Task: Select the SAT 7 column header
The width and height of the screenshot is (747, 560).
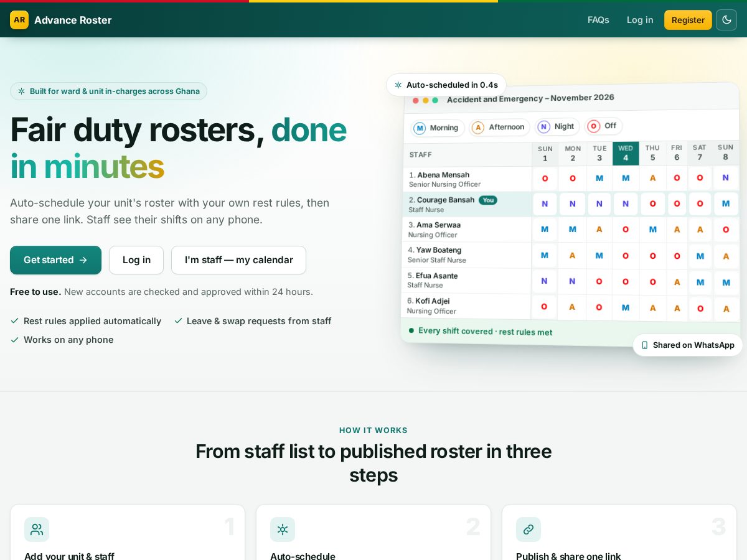Action: [x=700, y=152]
